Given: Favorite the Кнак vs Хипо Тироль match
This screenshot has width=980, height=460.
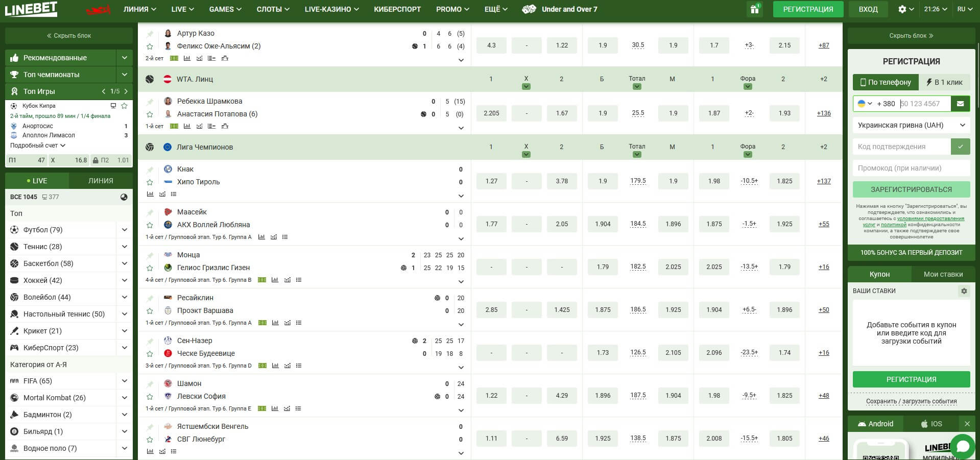Looking at the screenshot, I should click(x=150, y=182).
